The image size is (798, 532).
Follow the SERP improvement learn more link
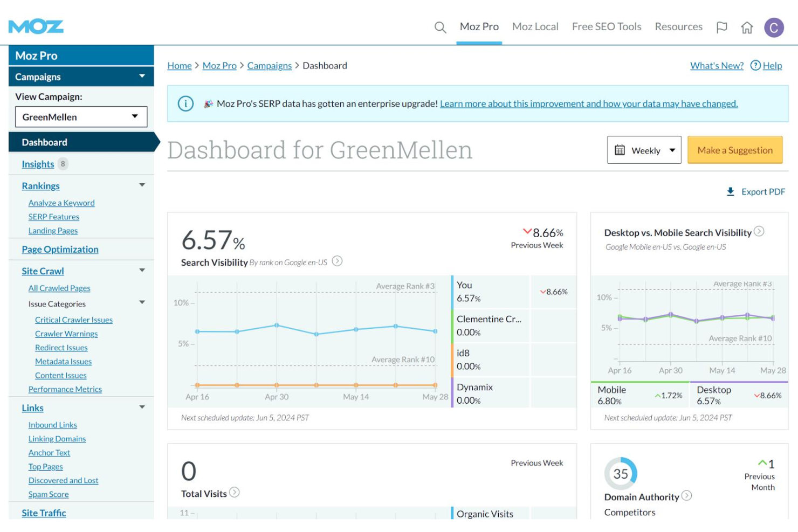[x=589, y=103]
